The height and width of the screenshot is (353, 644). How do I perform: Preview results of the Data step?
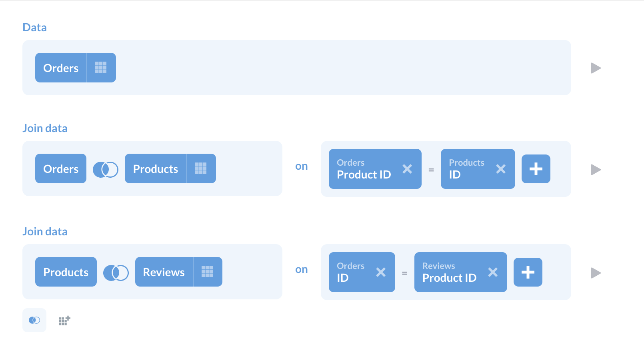596,68
